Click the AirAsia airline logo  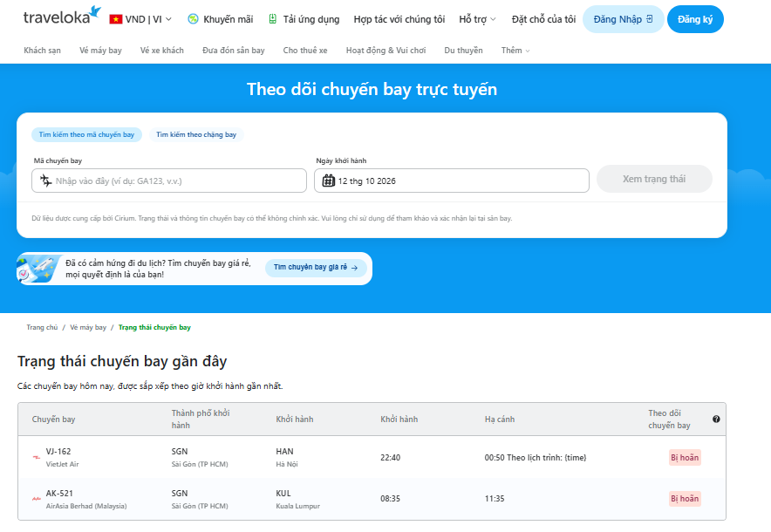[x=37, y=499]
